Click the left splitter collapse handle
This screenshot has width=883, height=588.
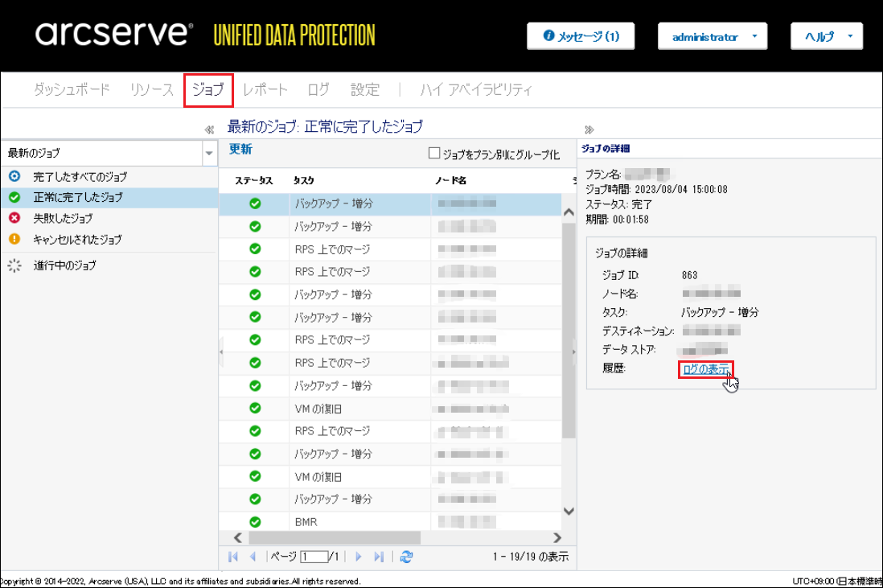coord(221,352)
